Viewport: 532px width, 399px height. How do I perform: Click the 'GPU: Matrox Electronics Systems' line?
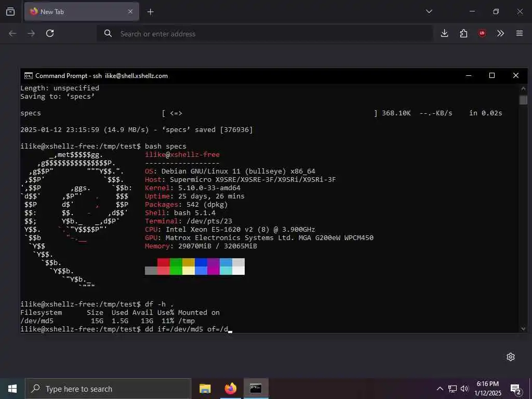click(x=259, y=238)
